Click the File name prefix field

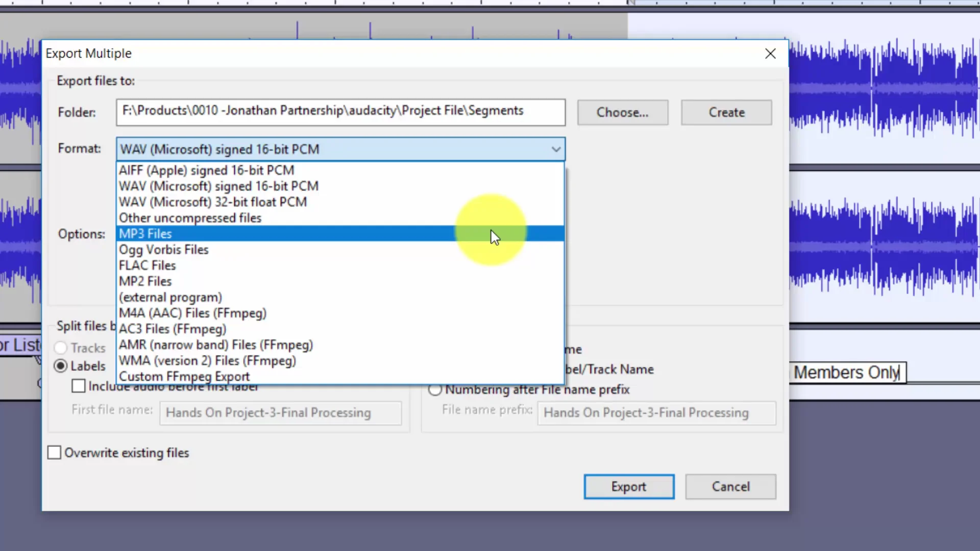tap(656, 413)
